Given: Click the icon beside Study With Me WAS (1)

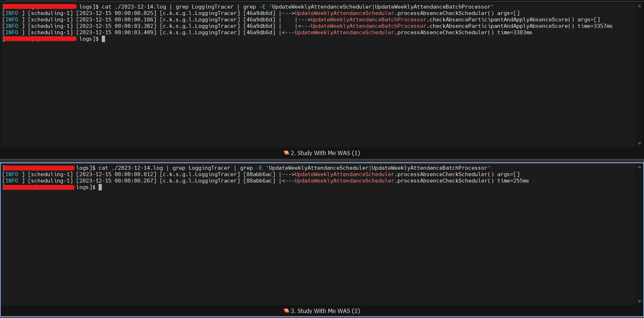Looking at the screenshot, I should [x=286, y=153].
